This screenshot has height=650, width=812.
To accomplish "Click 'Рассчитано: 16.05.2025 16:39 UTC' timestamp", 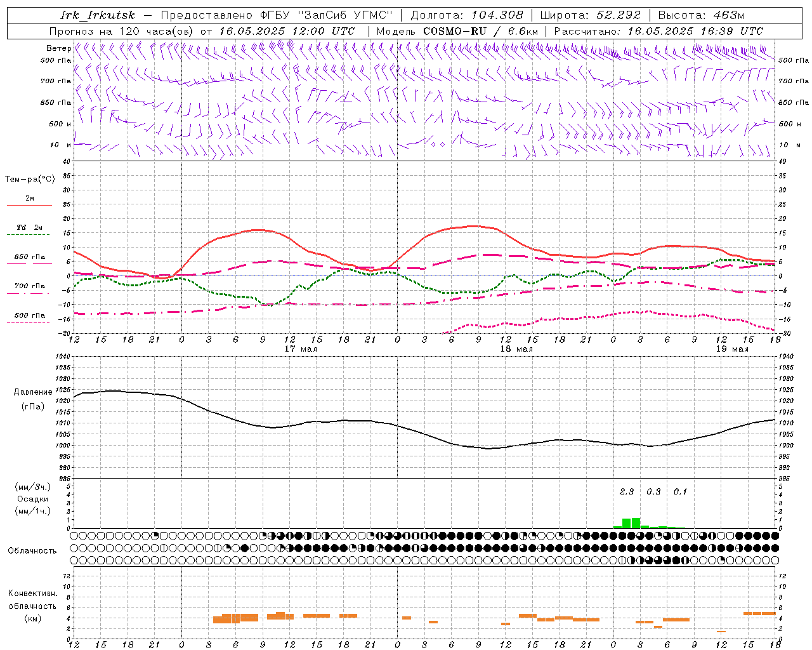I will 658,31.
